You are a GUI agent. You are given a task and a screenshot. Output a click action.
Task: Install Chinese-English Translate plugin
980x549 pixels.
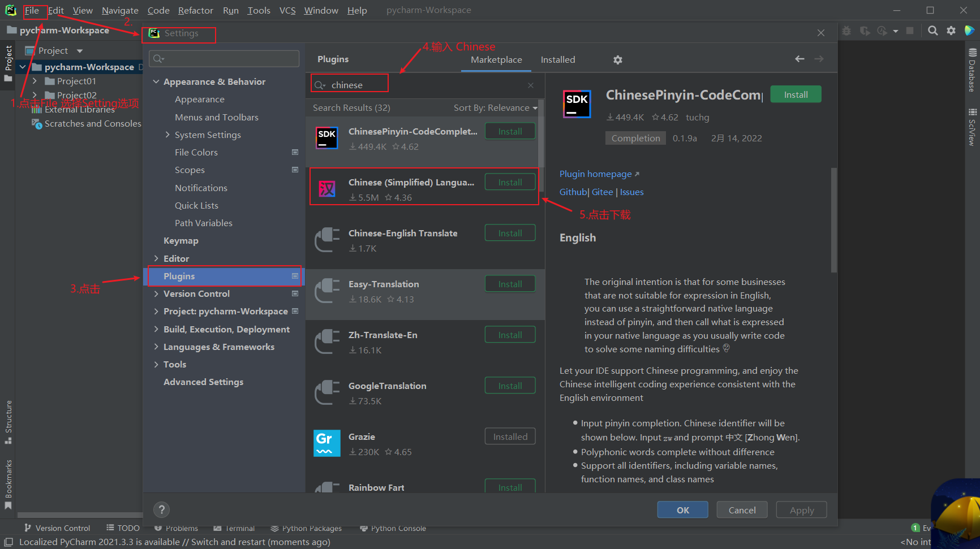[510, 233]
